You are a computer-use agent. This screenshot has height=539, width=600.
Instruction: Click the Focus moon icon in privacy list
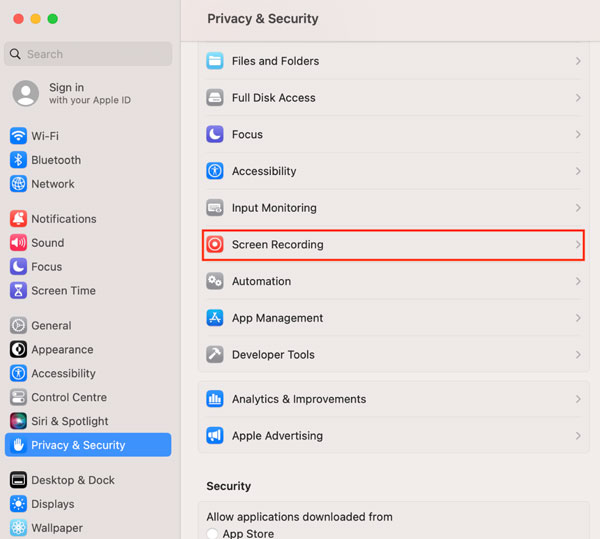pos(215,134)
